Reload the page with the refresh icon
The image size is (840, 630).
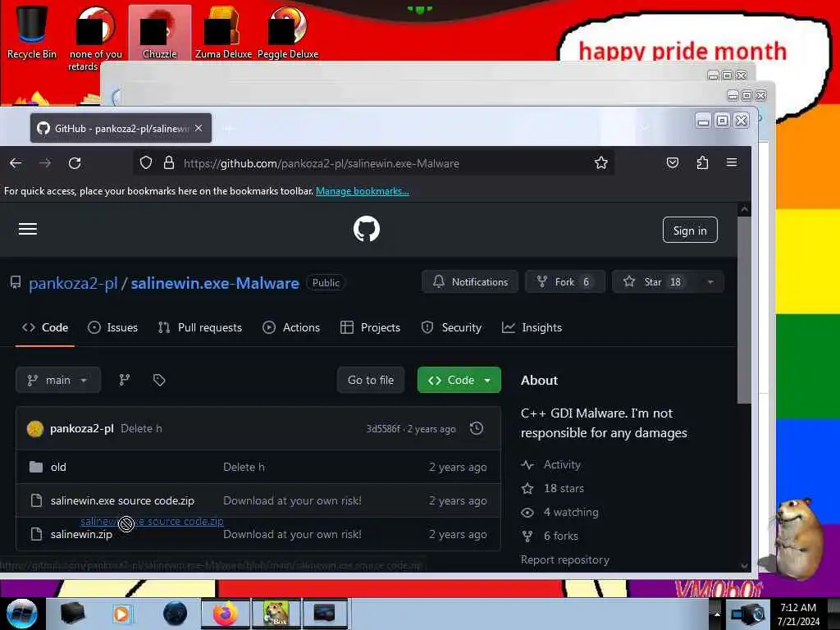75,163
